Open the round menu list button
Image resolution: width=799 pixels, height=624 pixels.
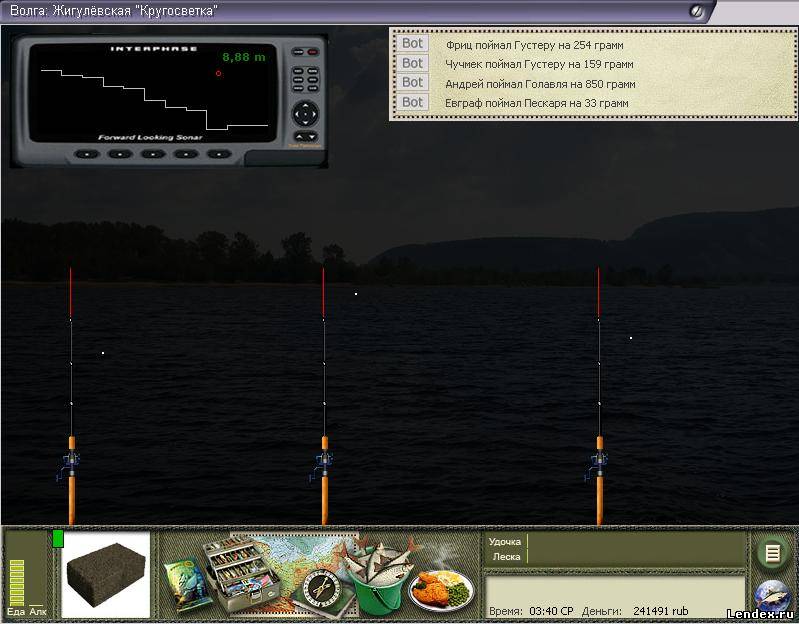tap(773, 553)
